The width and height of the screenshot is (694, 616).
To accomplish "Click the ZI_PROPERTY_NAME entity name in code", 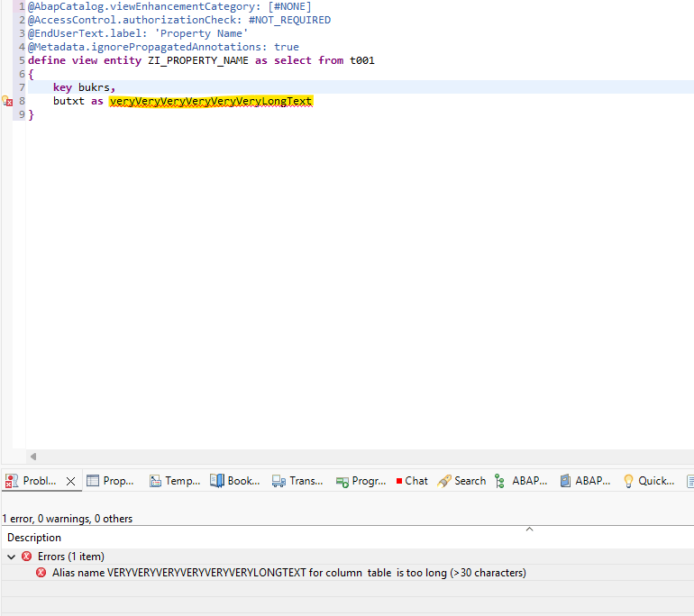I will (197, 60).
